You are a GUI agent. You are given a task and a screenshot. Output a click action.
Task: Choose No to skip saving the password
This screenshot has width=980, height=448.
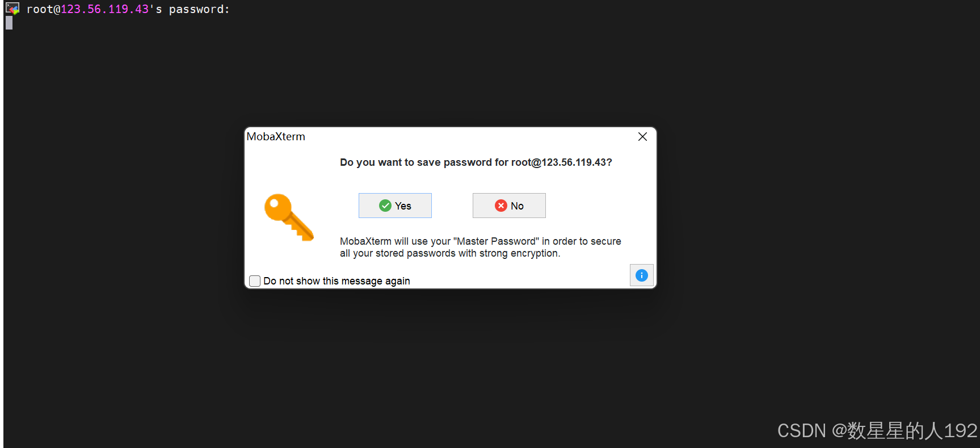[509, 206]
